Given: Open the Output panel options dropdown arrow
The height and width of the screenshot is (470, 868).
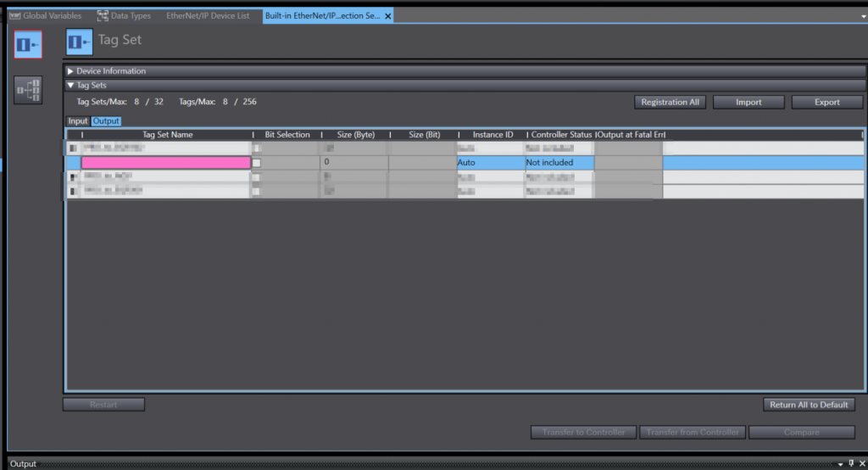Looking at the screenshot, I should [841, 464].
